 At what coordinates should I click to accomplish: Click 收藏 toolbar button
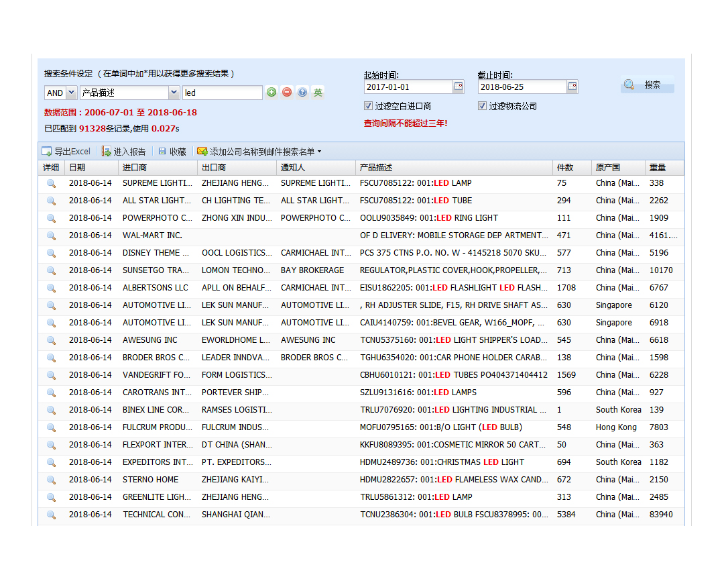pos(172,152)
